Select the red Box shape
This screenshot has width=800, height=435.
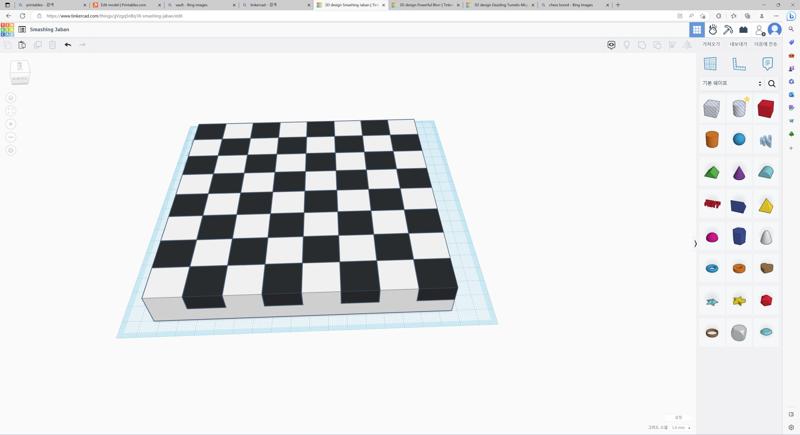(x=766, y=108)
